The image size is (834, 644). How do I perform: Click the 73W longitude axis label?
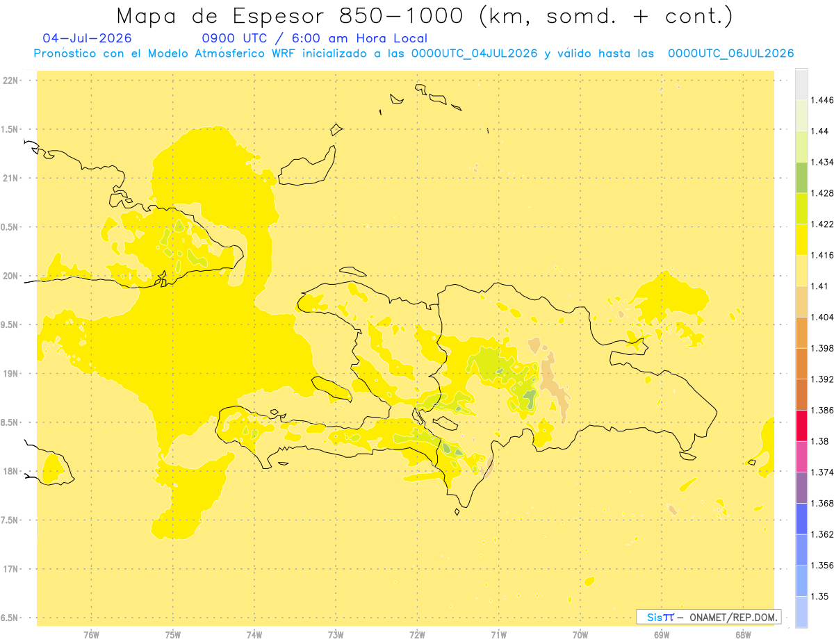point(336,635)
